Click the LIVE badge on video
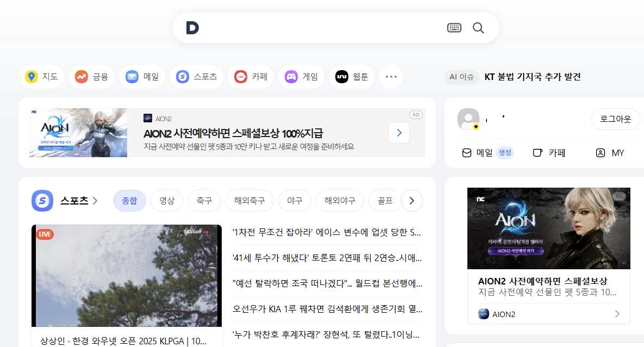Screen dimensions: 644x347 [45, 234]
